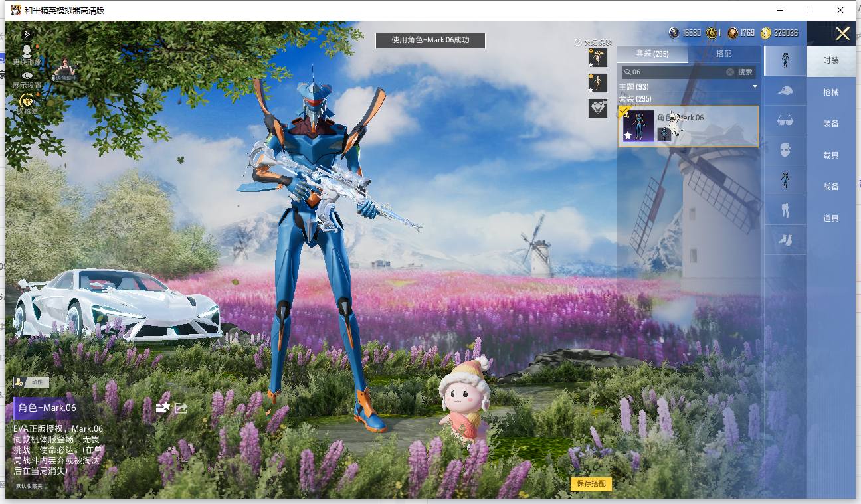Viewport: 861px width, 504px height.
Task: Click the 保存搭配 save button
Action: pos(591,483)
